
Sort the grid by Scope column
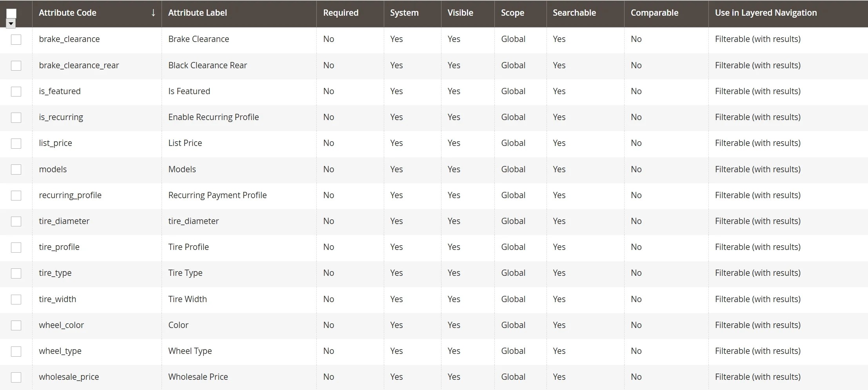512,13
